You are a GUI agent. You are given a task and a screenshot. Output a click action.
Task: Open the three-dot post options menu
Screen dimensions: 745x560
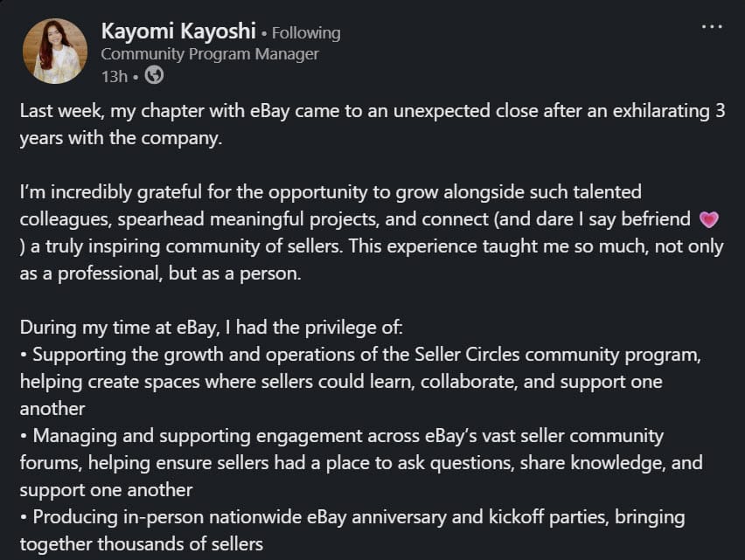tap(712, 27)
